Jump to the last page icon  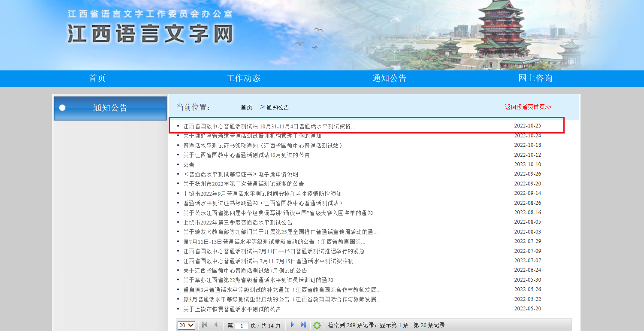(x=303, y=325)
